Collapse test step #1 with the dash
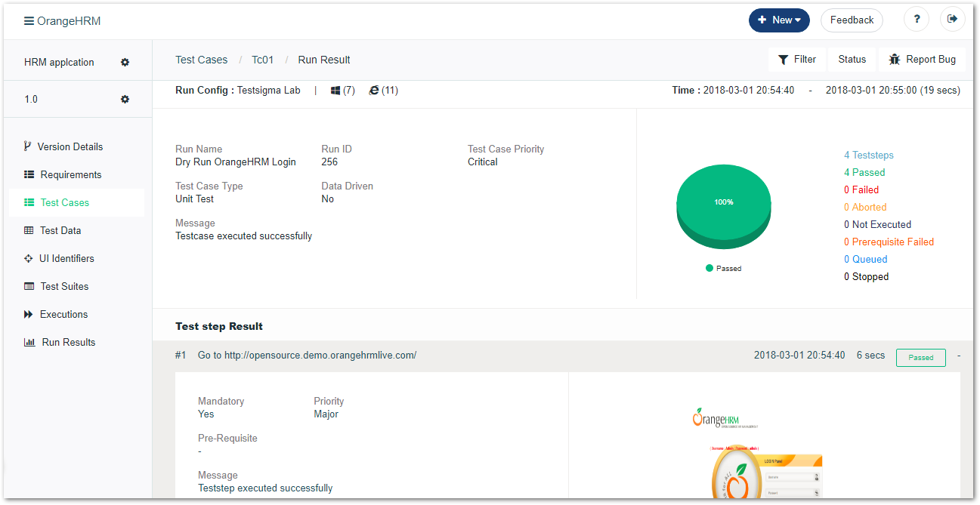This screenshot has width=980, height=505. pos(959,356)
